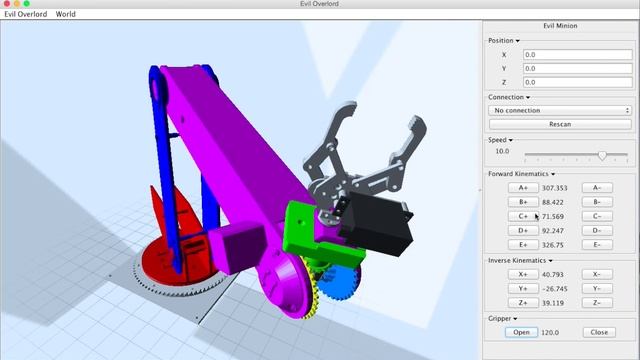
Task: Raise along Z with Z+
Action: coord(523,303)
